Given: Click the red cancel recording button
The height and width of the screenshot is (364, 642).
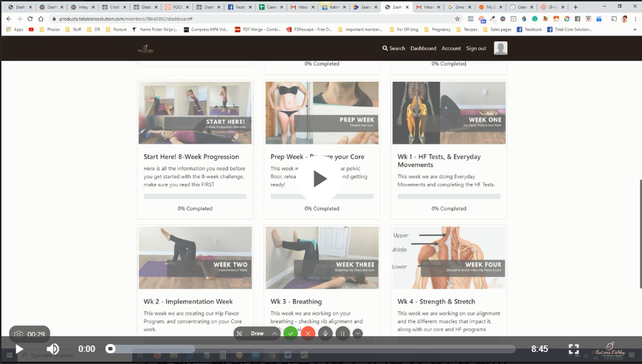Looking at the screenshot, I should [x=308, y=333].
